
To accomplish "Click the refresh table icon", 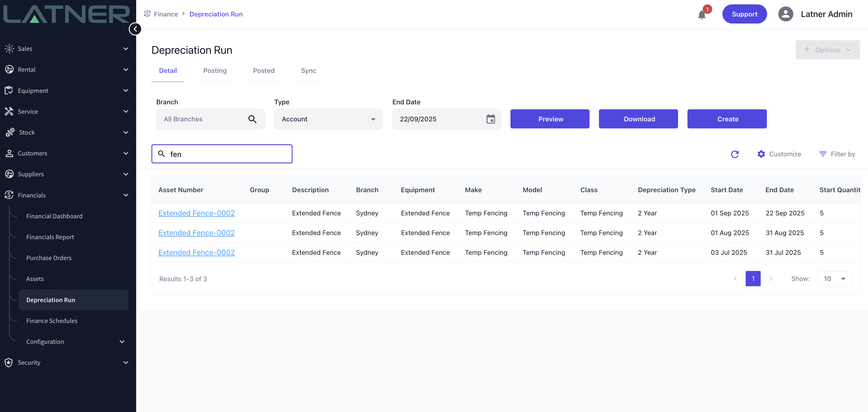I will click(x=735, y=154).
